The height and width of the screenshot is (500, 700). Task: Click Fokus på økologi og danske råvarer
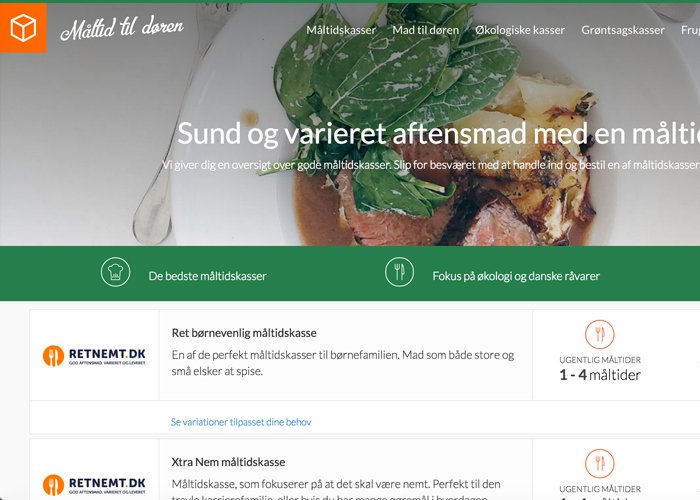516,276
